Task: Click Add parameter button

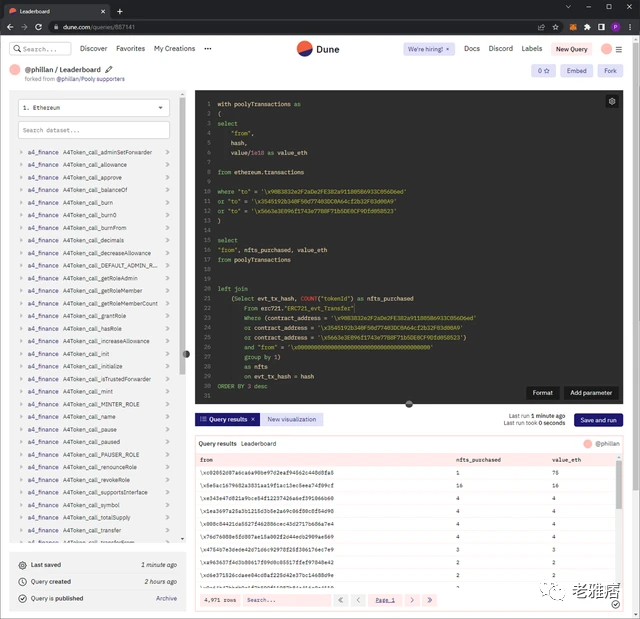Action: 591,393
